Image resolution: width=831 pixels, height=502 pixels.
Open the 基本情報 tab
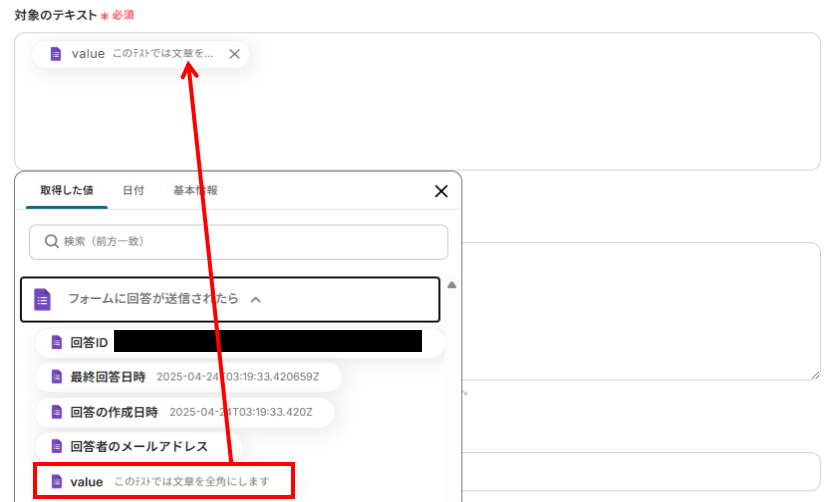195,190
